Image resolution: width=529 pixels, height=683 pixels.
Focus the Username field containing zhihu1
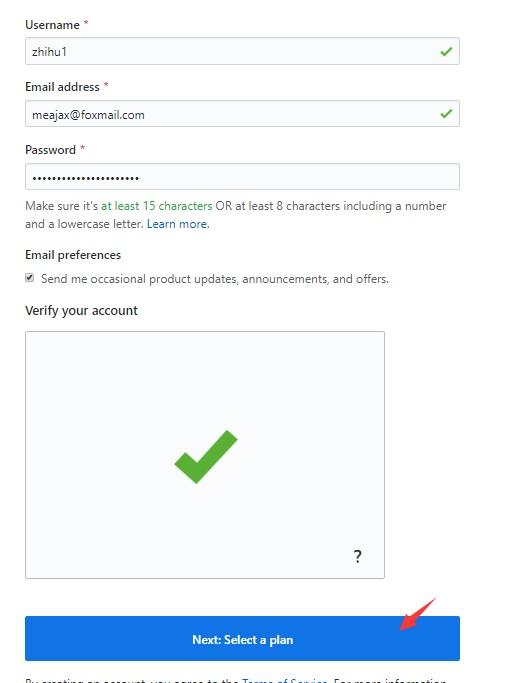click(x=242, y=51)
